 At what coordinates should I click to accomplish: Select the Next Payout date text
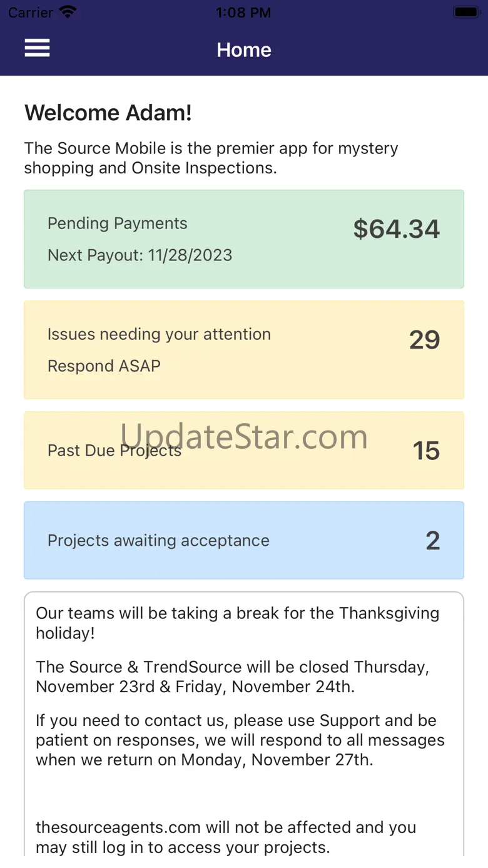140,255
